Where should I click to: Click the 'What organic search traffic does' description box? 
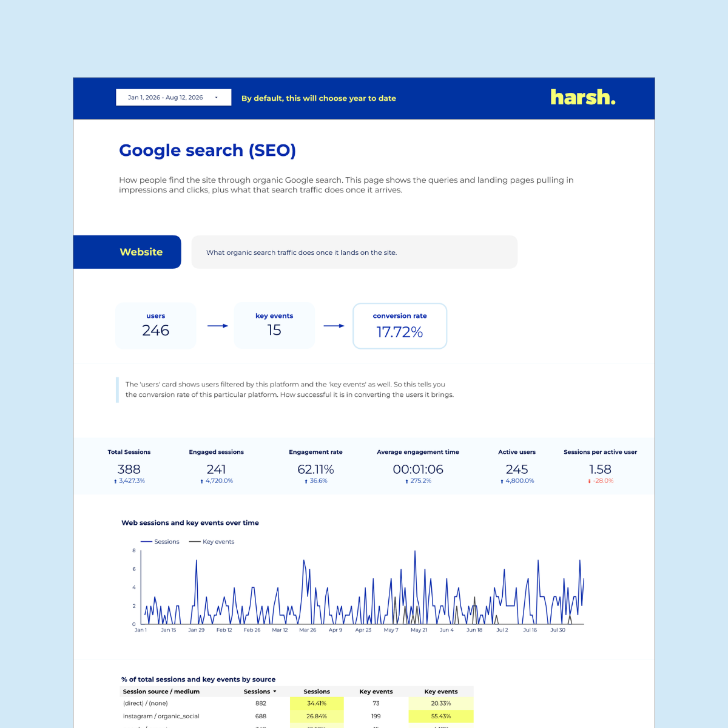pyautogui.click(x=354, y=252)
